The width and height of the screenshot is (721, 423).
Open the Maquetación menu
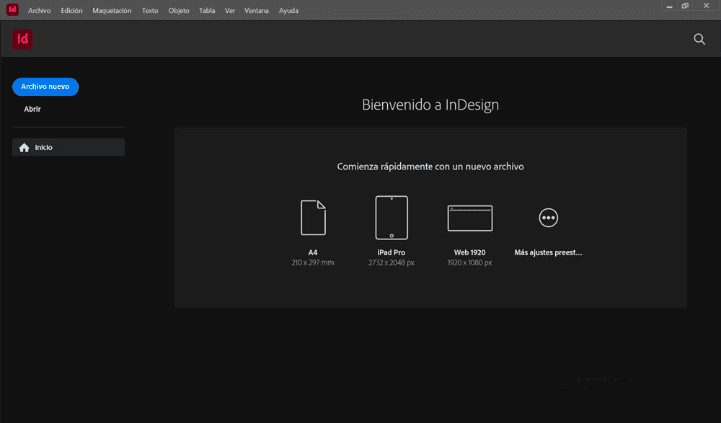[x=112, y=11]
